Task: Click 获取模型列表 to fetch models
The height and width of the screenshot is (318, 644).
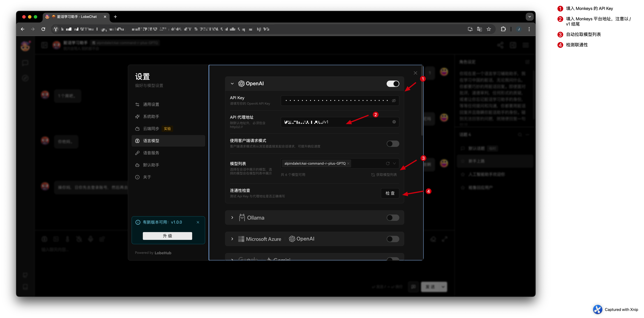Action: point(384,175)
